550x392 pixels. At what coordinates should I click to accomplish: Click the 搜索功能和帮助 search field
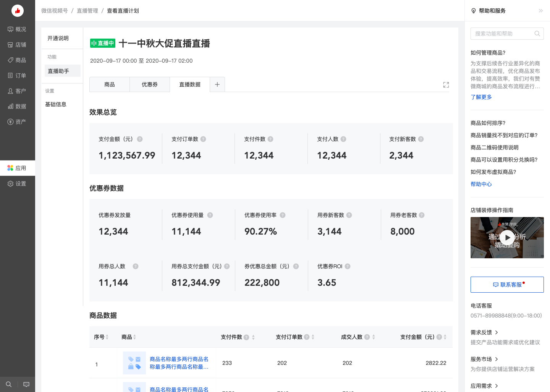point(507,34)
